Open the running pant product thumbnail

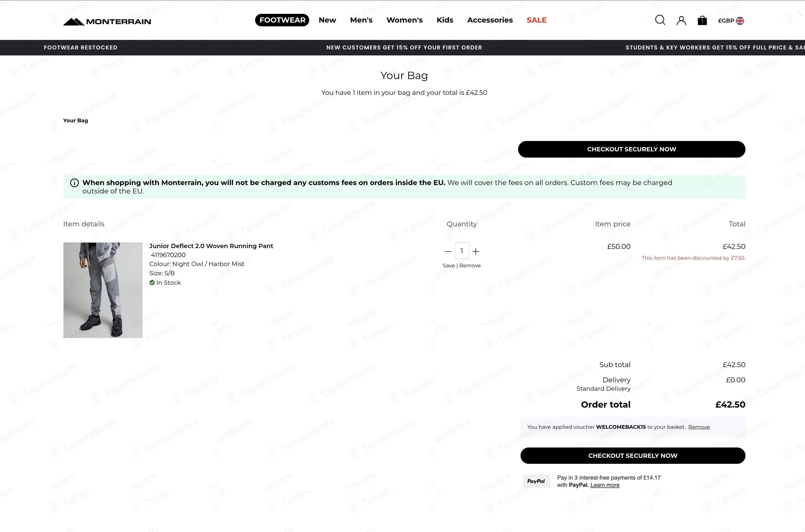tap(103, 290)
